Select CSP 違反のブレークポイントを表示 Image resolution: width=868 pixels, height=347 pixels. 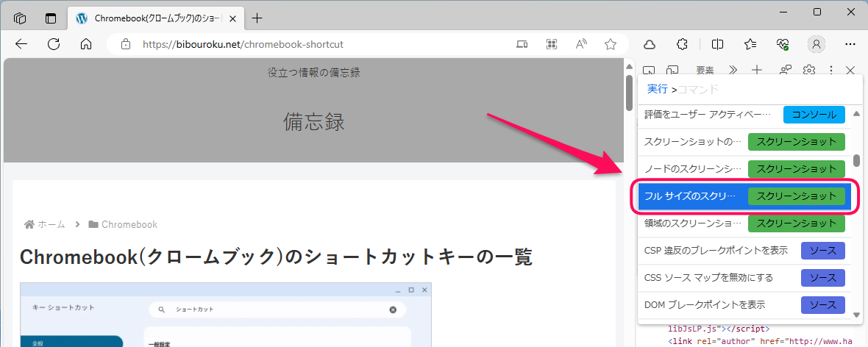pos(744,251)
